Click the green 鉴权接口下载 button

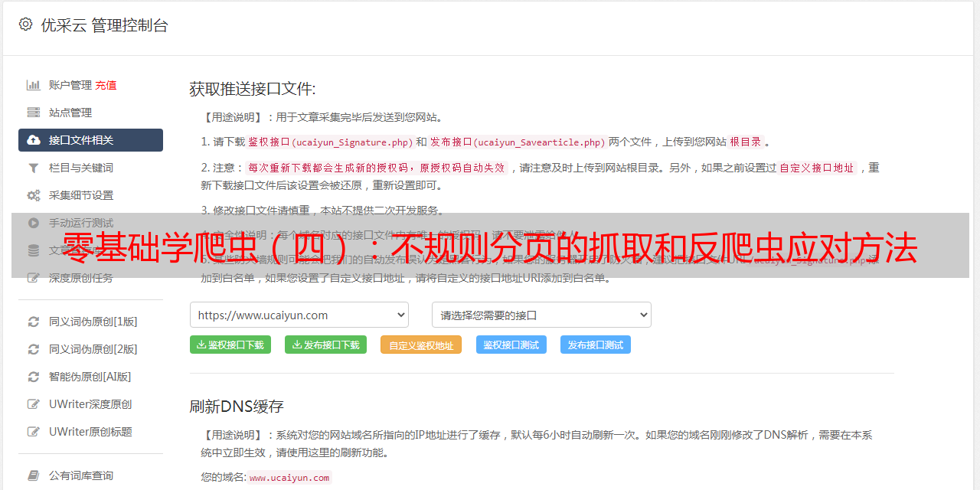[x=230, y=345]
